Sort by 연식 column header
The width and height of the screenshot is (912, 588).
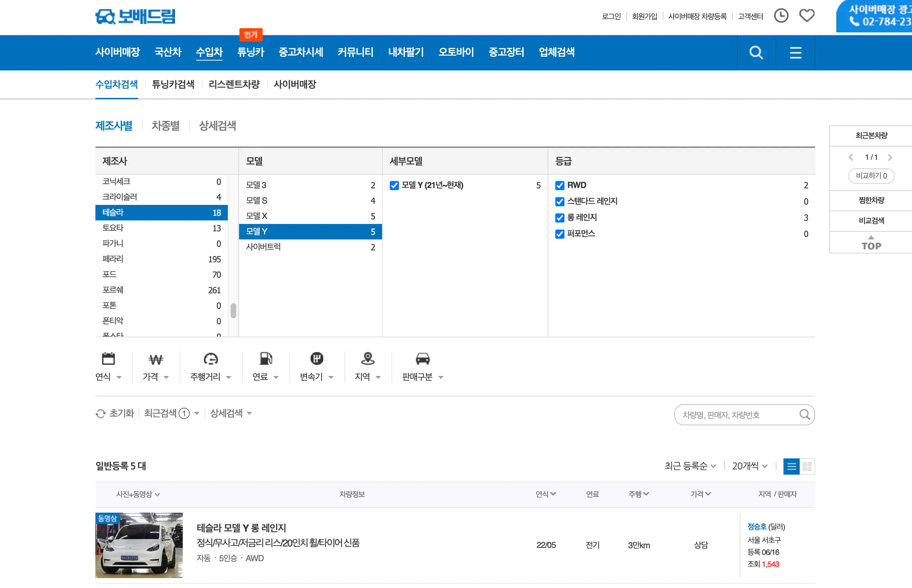point(545,494)
